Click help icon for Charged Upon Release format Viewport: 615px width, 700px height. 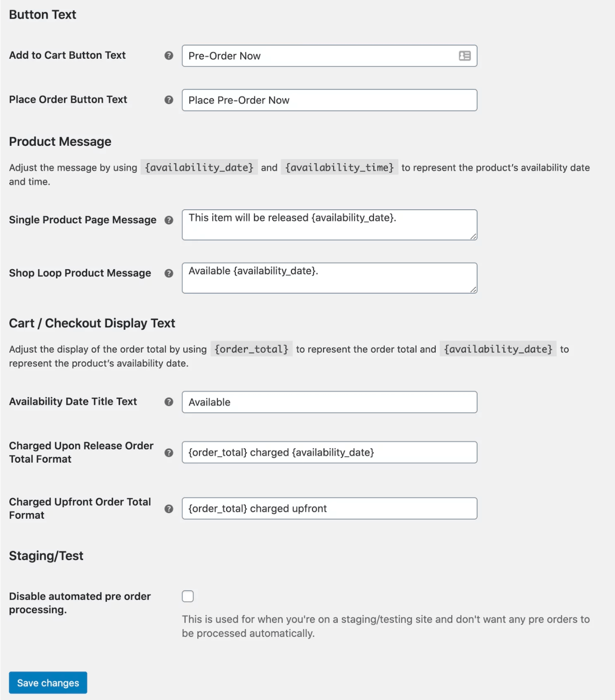click(169, 453)
